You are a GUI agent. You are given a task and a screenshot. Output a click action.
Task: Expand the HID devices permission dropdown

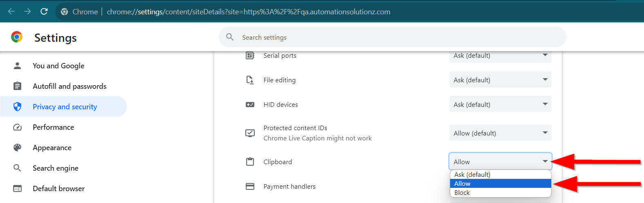pyautogui.click(x=500, y=104)
